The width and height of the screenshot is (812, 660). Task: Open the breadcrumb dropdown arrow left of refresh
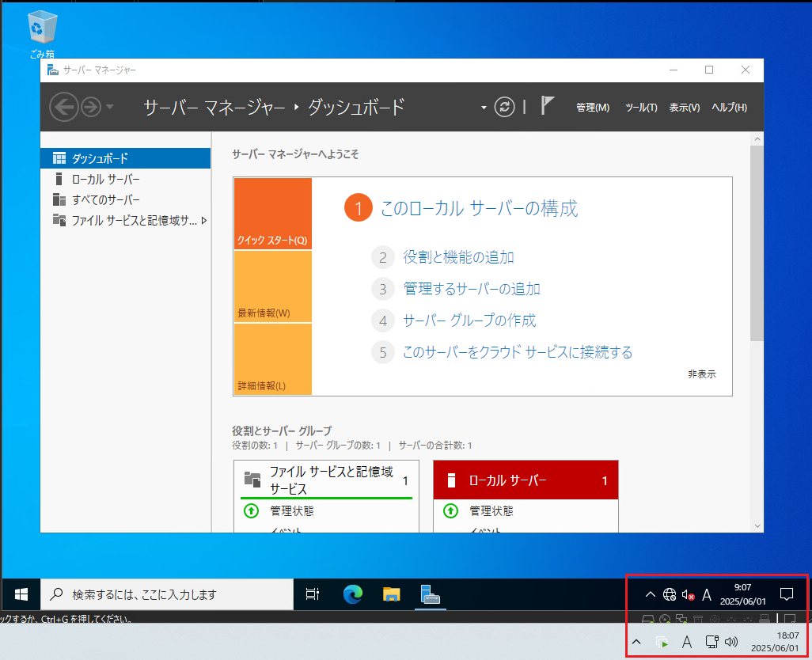pos(484,108)
